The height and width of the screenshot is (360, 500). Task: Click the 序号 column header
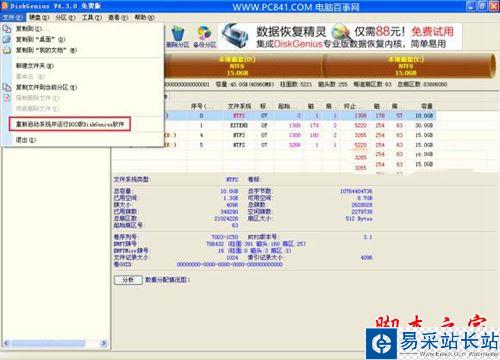pyautogui.click(x=200, y=106)
